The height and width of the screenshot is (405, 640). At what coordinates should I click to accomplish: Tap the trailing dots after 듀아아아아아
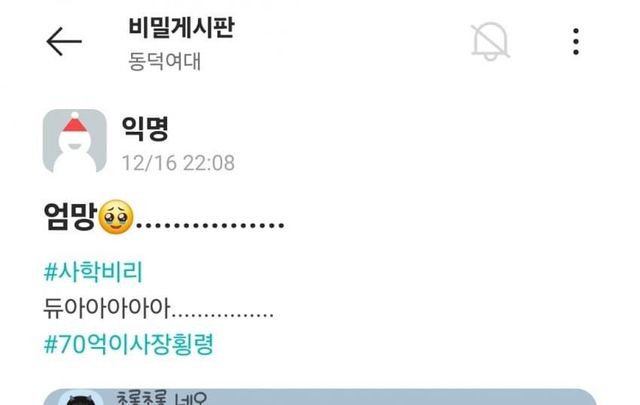point(223,315)
